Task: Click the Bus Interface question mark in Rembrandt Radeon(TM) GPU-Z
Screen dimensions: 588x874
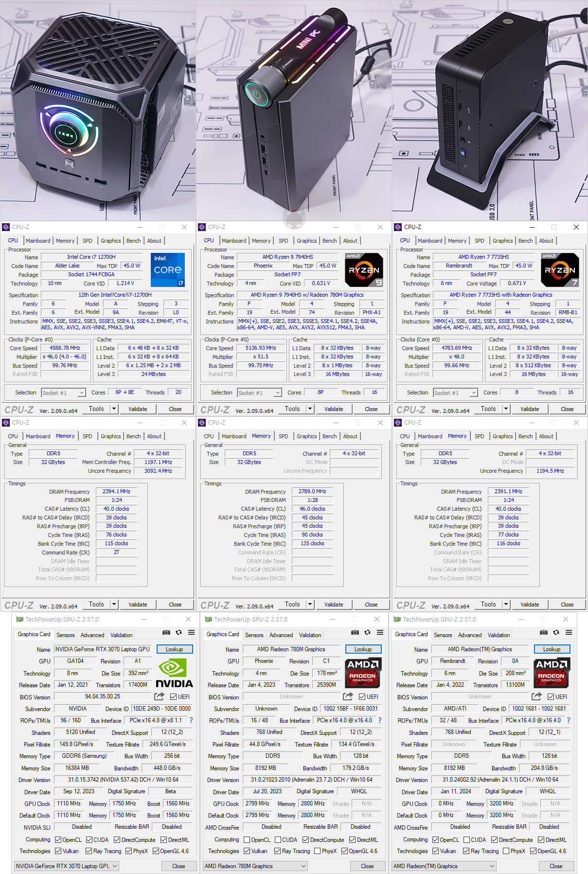Action: 568,721
